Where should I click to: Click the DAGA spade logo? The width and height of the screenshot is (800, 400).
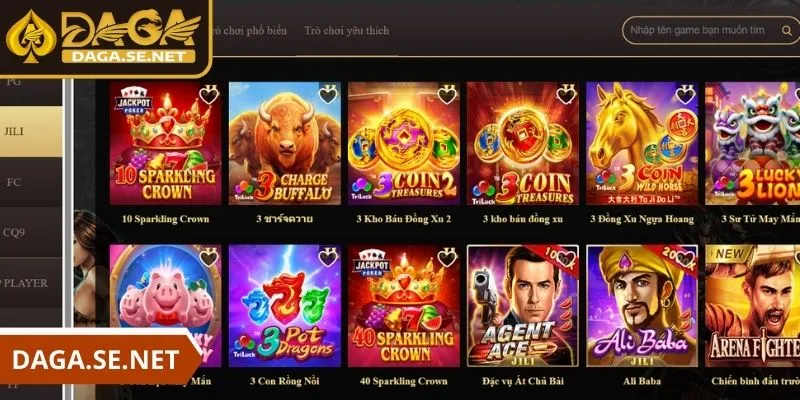(32, 37)
